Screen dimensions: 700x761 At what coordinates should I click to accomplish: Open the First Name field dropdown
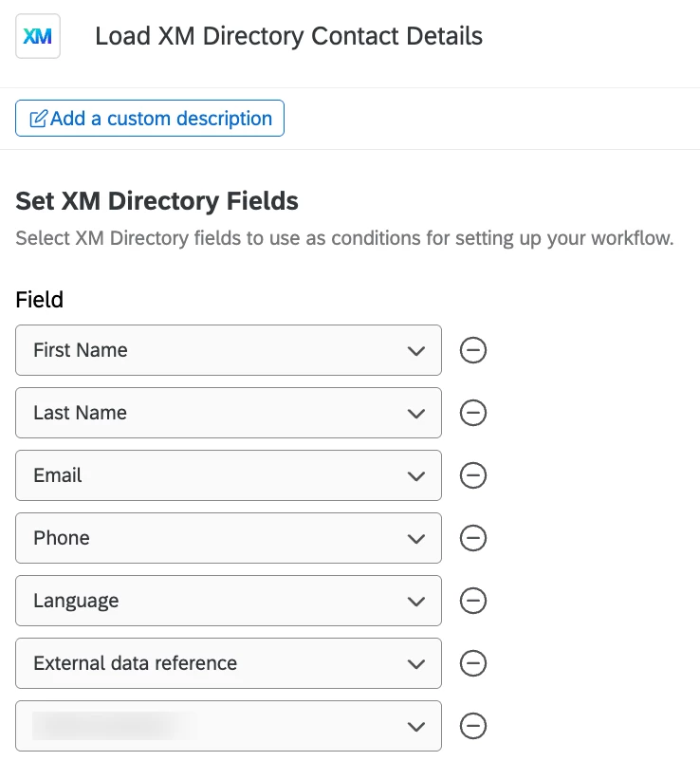coord(229,350)
